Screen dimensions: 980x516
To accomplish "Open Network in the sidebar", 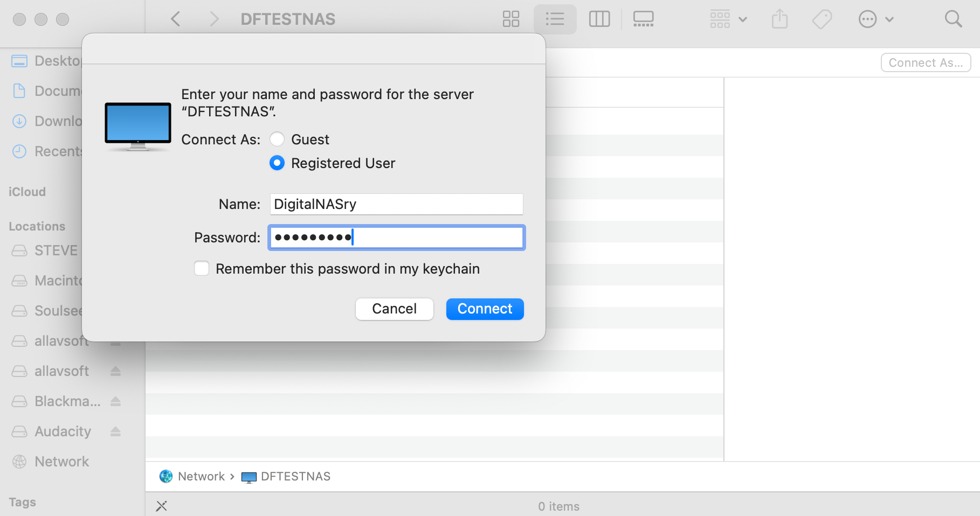I will click(x=62, y=462).
